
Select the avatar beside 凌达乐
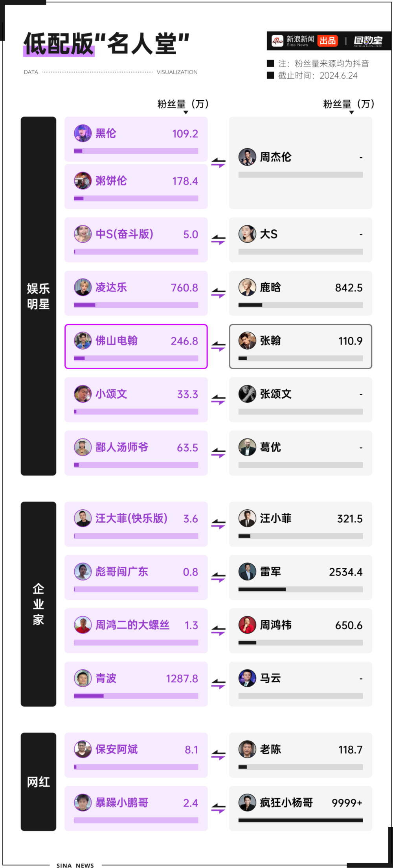pos(83,287)
